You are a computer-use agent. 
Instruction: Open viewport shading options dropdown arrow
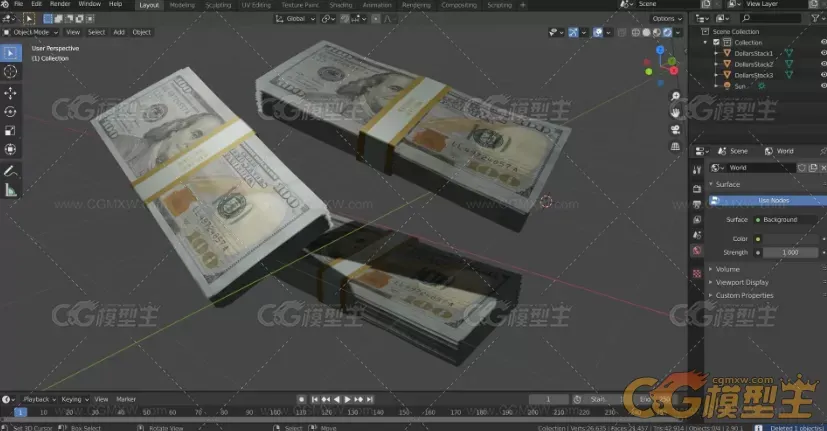tap(678, 33)
